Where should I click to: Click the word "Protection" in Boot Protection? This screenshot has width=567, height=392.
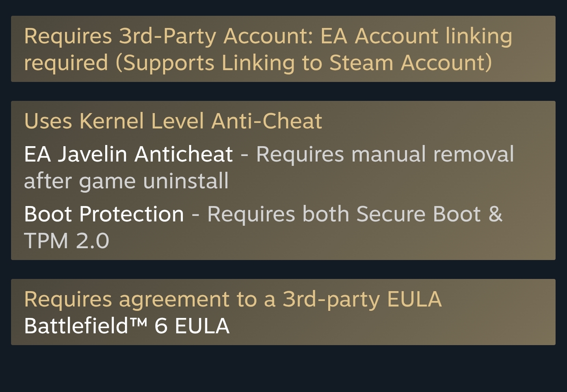132,214
